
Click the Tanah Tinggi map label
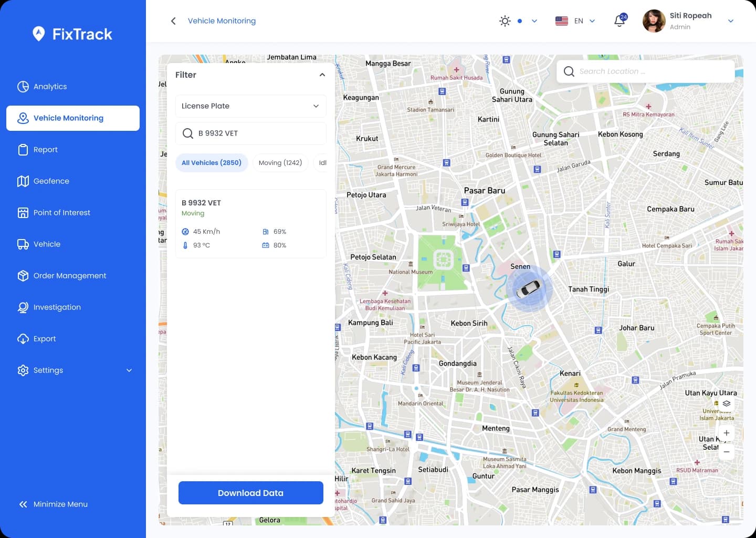589,289
